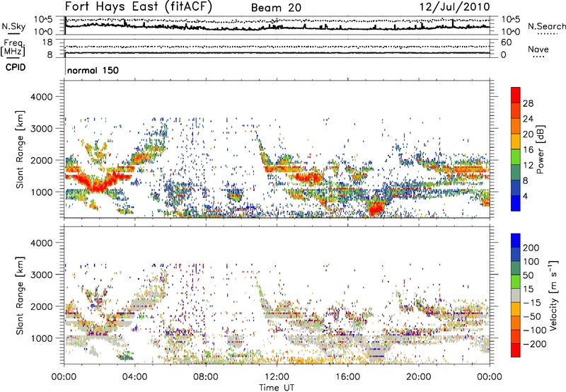566x392 pixels.
Task: Click the '18' frequency axis tick label
Action: tap(47, 42)
